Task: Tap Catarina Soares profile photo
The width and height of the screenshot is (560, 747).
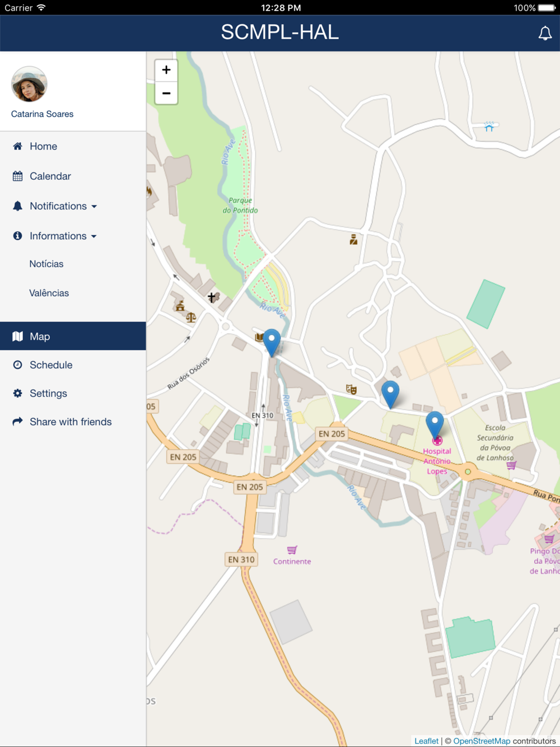Action: click(x=29, y=84)
